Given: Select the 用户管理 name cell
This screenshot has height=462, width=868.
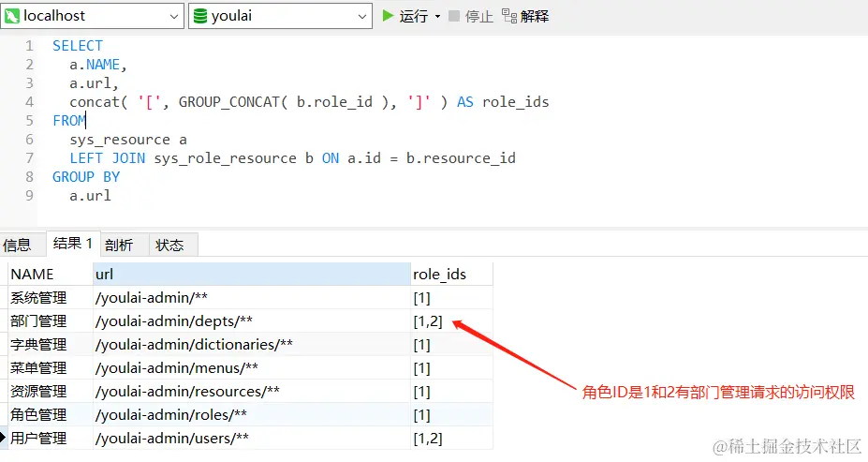Looking at the screenshot, I should click(51, 439).
